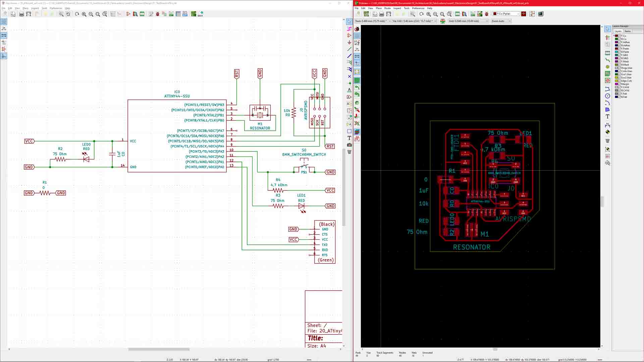The width and height of the screenshot is (644, 362).
Task: Select Place Power Port tool in Eeschema
Action: [349, 42]
